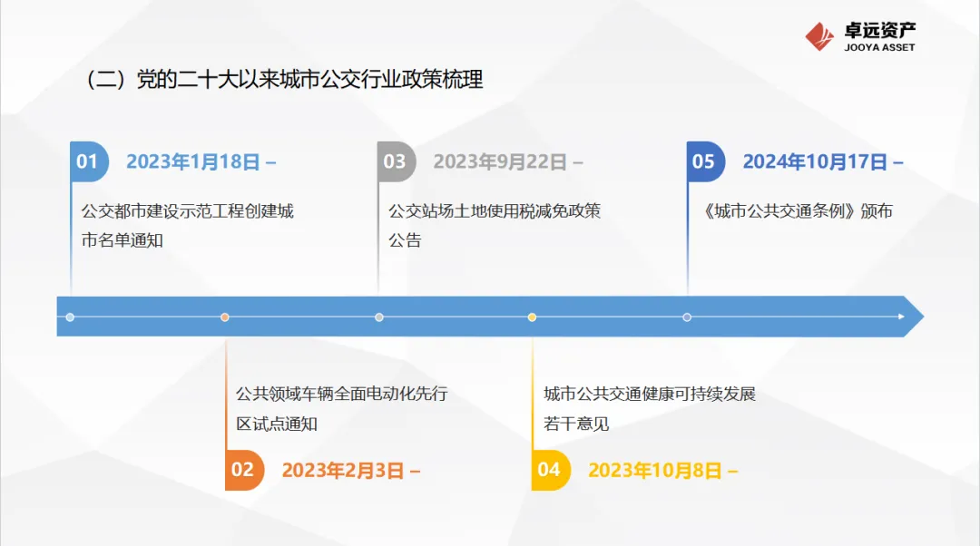Select the timeline dot for step 03

click(x=379, y=317)
